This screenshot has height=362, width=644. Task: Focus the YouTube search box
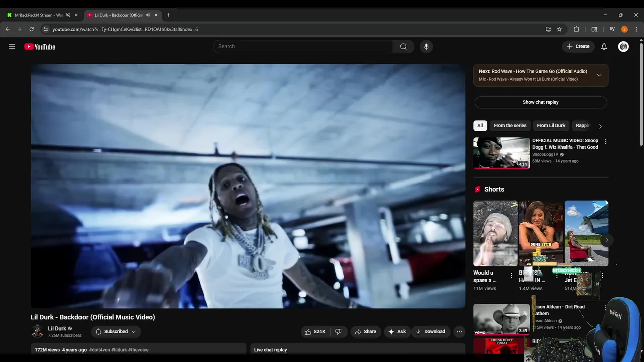[303, 47]
